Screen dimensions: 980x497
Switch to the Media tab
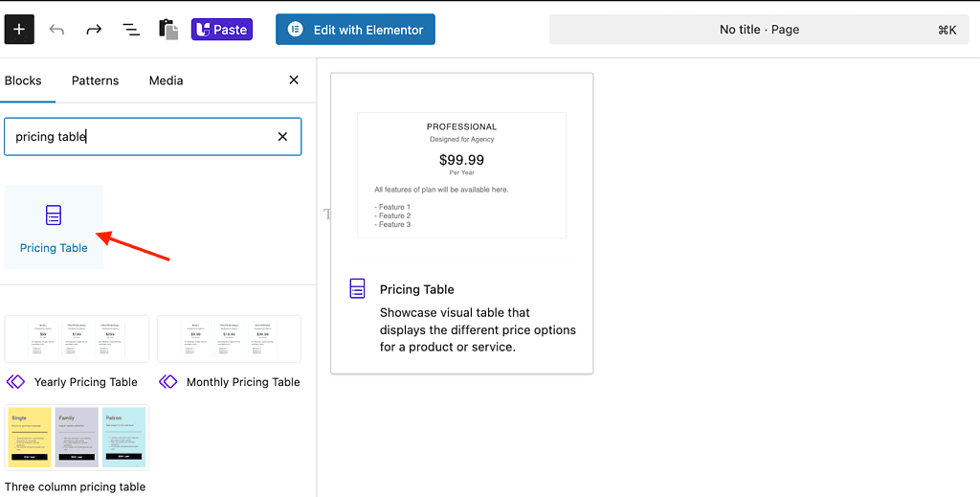click(167, 80)
